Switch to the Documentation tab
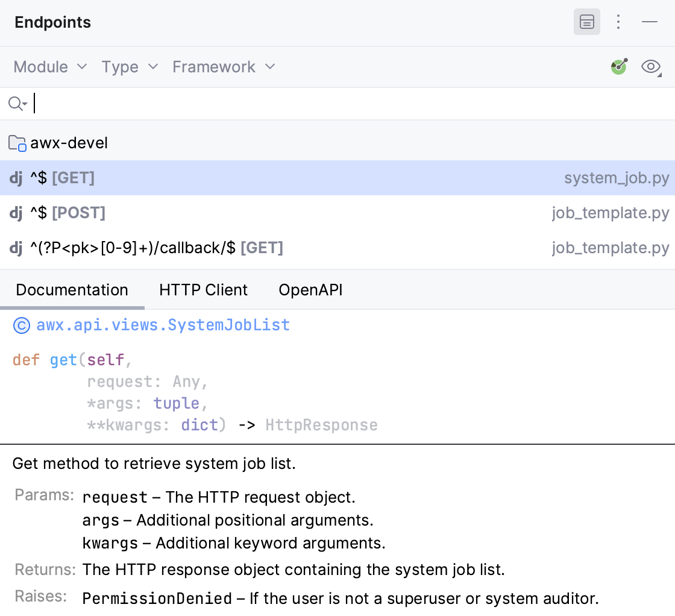This screenshot has width=675, height=616. pyautogui.click(x=72, y=290)
